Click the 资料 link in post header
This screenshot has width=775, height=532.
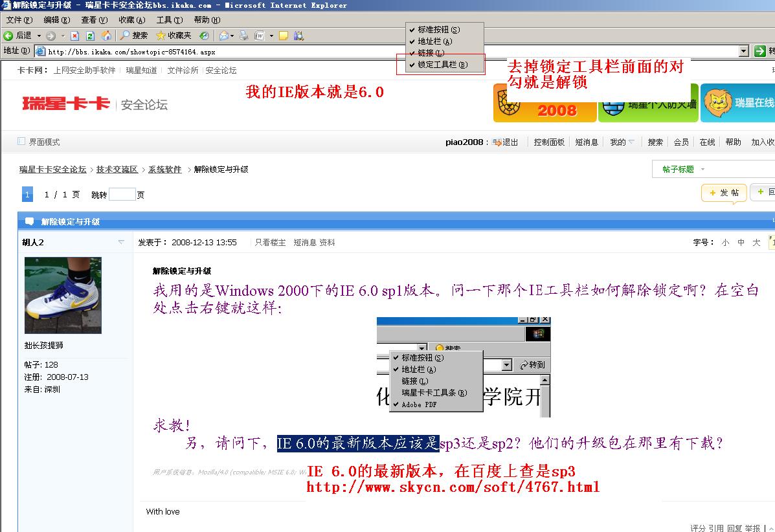[327, 243]
